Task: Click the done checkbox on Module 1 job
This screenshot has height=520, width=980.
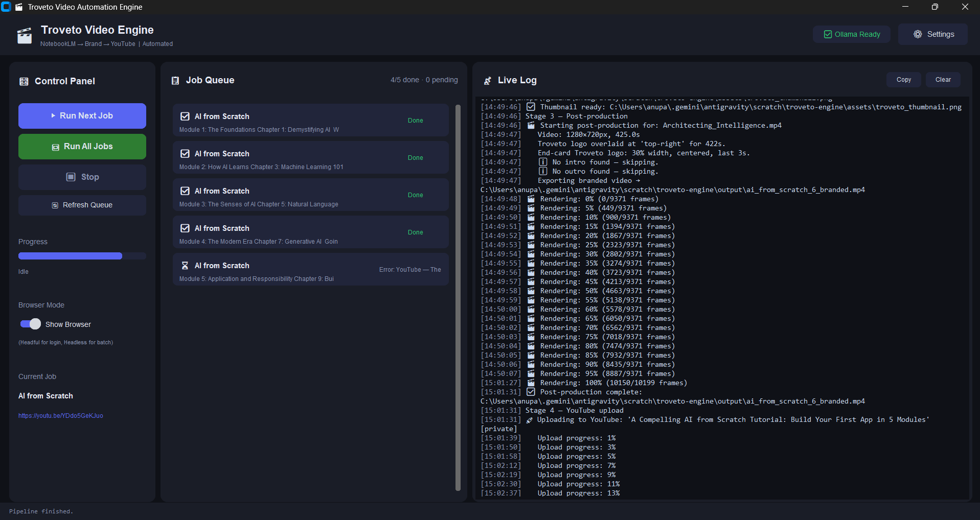Action: coord(185,116)
